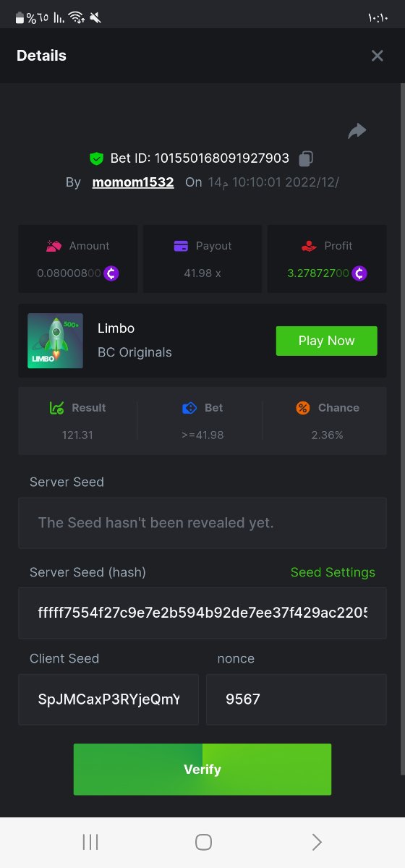405x868 pixels.
Task: Click the Result chart icon
Action: [x=57, y=408]
